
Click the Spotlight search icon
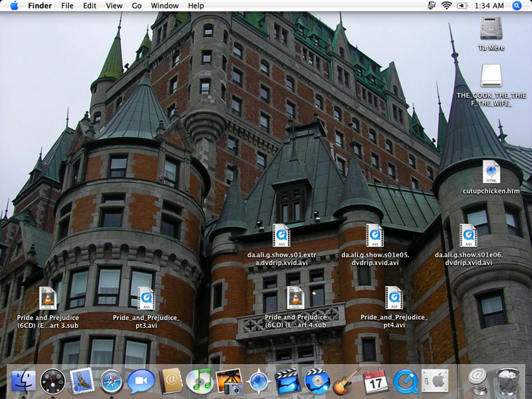coord(517,5)
